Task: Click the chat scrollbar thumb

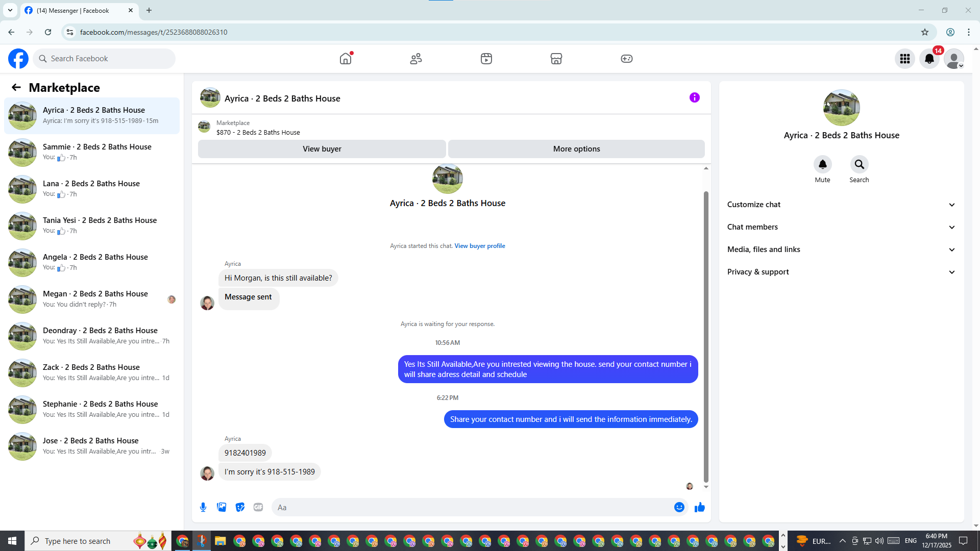Action: 706,337
